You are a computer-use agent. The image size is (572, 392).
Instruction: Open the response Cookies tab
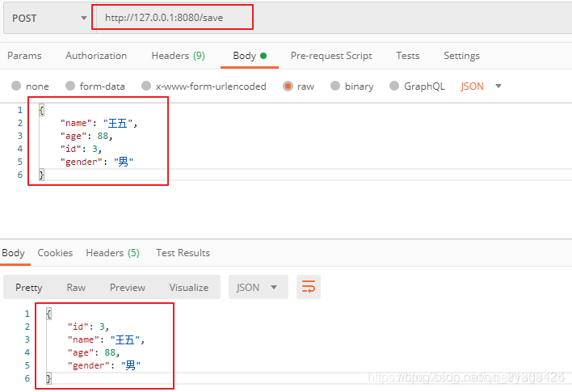point(55,252)
